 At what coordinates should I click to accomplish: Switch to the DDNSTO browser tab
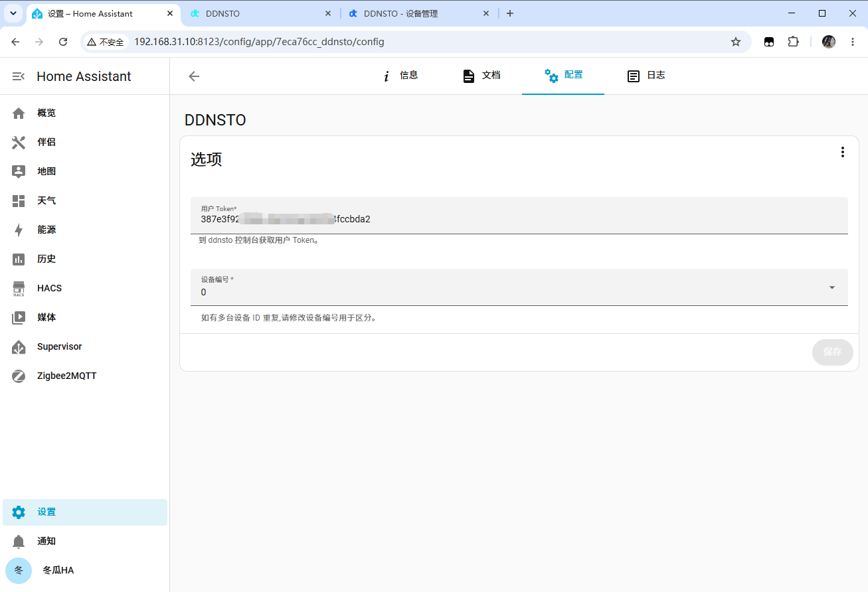[260, 13]
